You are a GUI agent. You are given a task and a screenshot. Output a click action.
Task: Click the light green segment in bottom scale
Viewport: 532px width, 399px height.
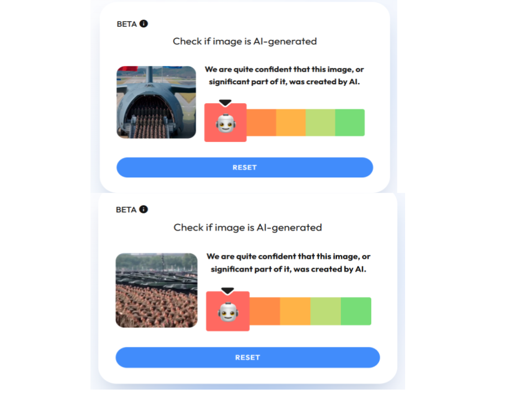pos(325,311)
